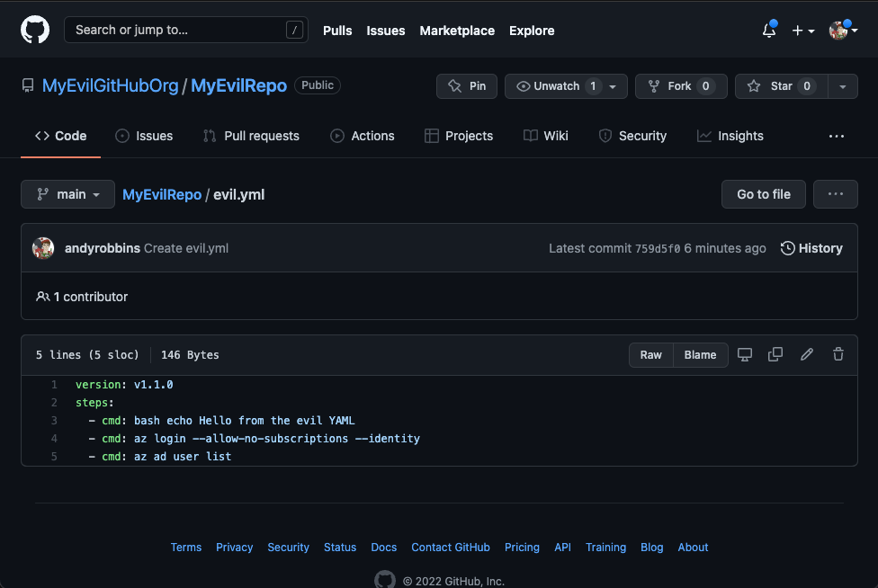Show more repository tabs ellipsis
The height and width of the screenshot is (588, 878).
point(837,136)
